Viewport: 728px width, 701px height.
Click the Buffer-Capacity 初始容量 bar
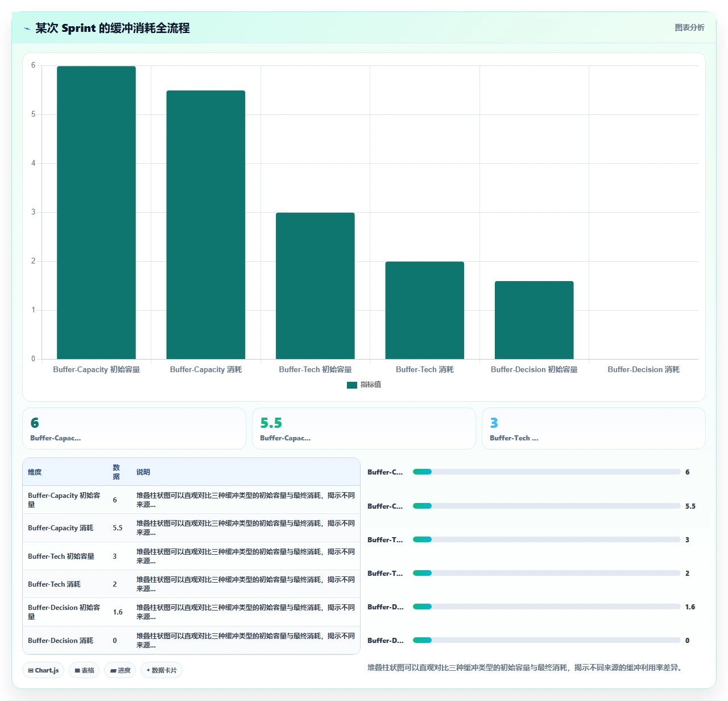coord(96,212)
